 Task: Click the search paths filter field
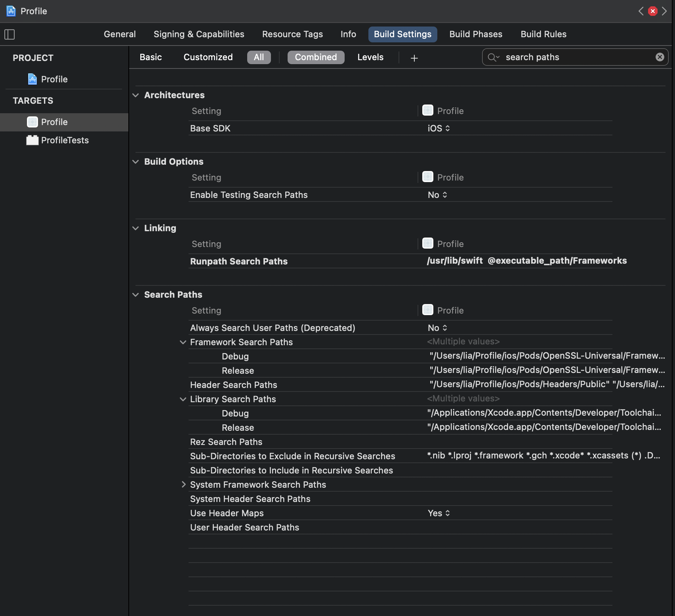pos(575,57)
